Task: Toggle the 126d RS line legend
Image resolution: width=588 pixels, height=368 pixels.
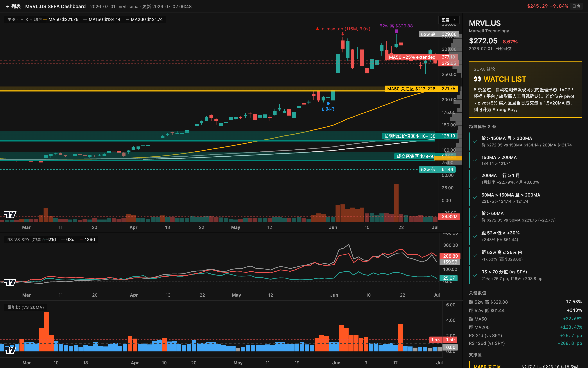Action: tap(87, 240)
